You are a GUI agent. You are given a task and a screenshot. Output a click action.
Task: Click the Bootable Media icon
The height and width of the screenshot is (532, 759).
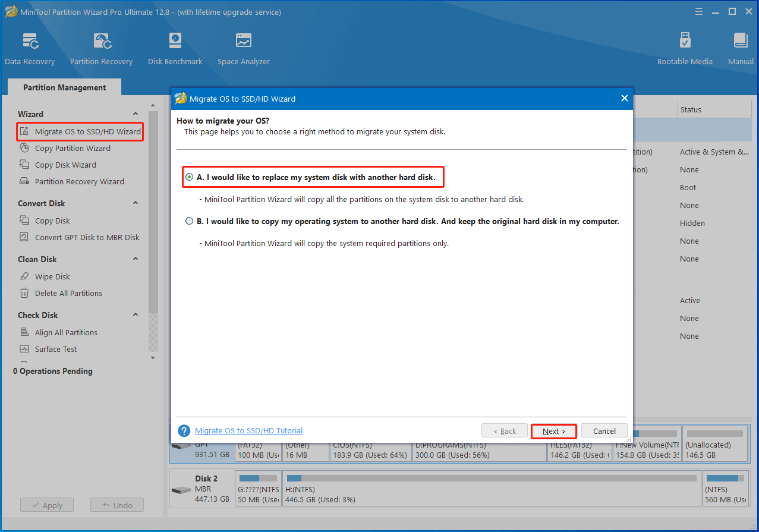[685, 49]
